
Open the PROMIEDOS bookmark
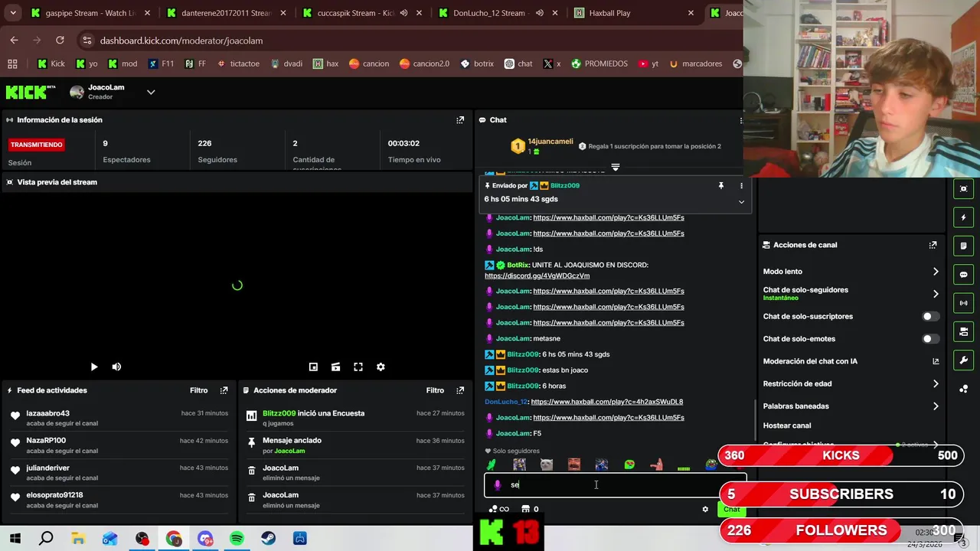pyautogui.click(x=599, y=64)
